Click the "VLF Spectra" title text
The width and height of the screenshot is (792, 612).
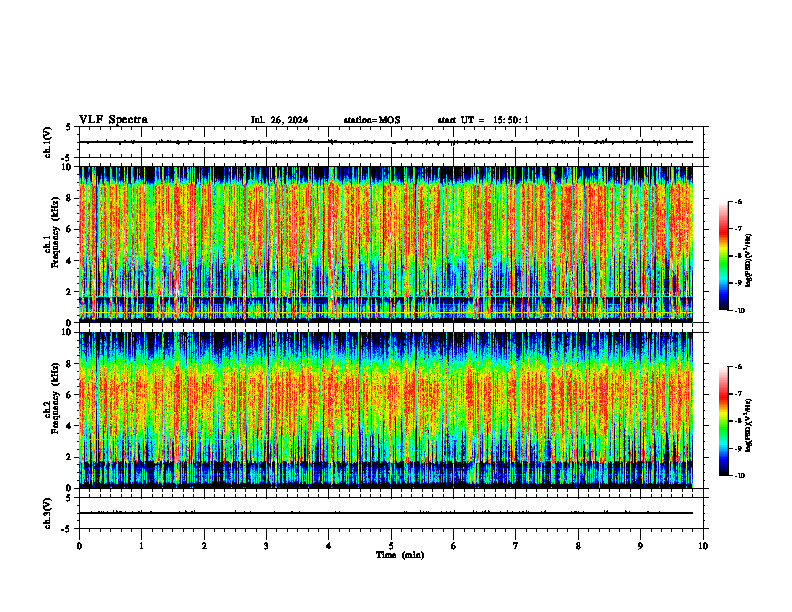click(x=113, y=120)
